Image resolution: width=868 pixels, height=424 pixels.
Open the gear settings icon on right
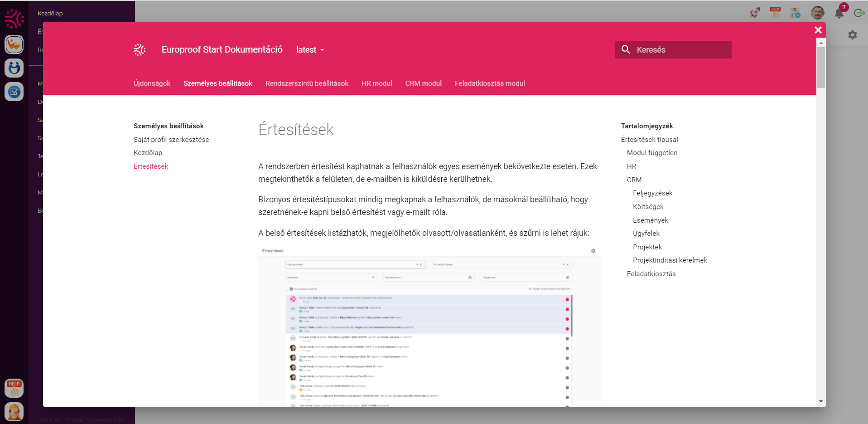pyautogui.click(x=853, y=35)
